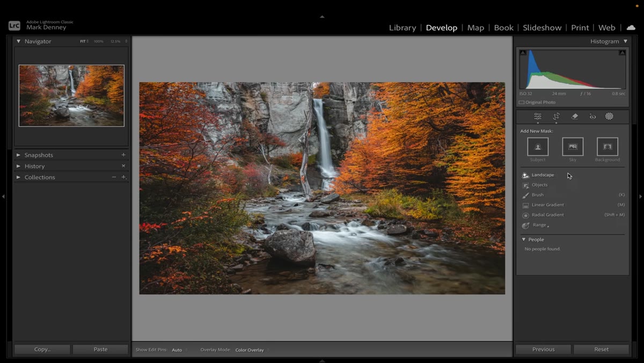The image size is (644, 363).
Task: Clear History with the X icon
Action: pos(123,166)
